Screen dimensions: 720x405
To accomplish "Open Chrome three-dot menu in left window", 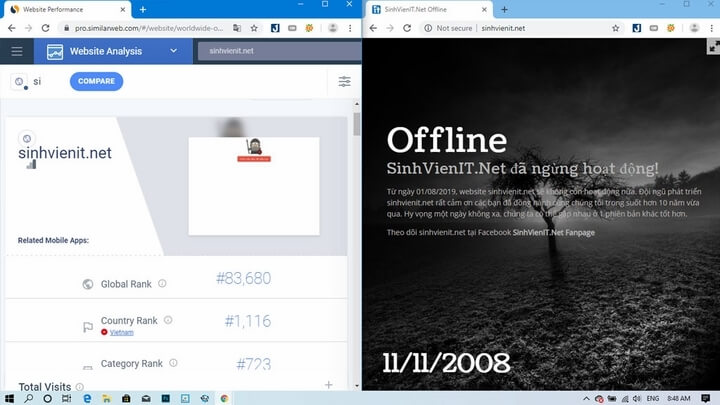I will click(350, 28).
